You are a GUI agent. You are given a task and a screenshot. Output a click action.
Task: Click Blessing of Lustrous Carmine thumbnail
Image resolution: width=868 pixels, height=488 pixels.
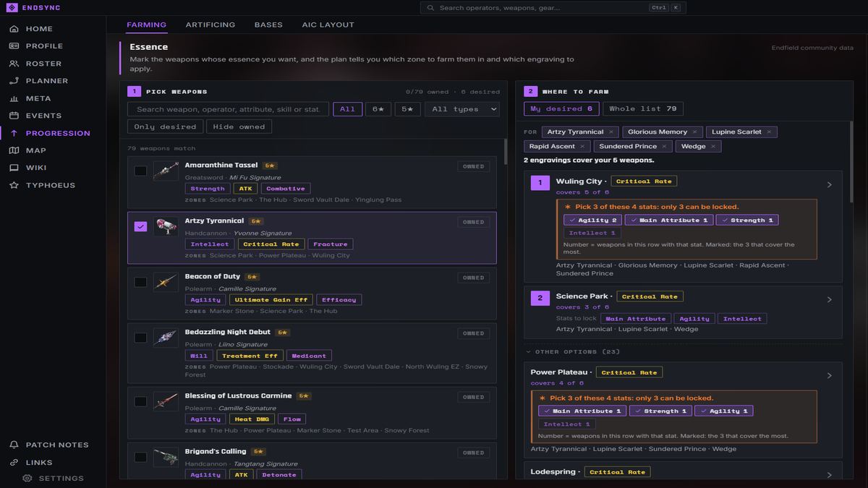(x=166, y=402)
